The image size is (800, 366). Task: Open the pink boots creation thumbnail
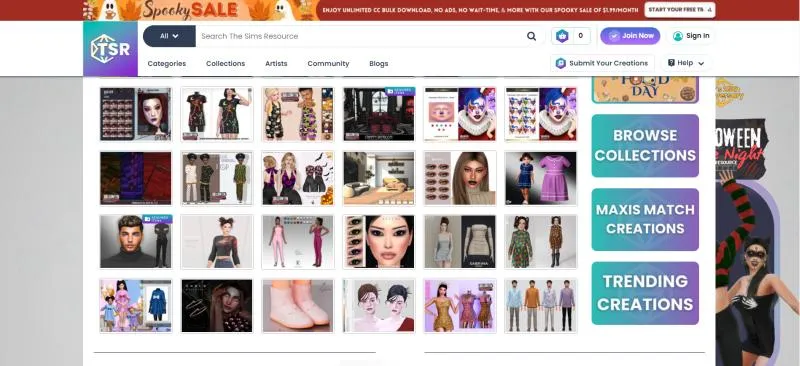click(x=298, y=306)
